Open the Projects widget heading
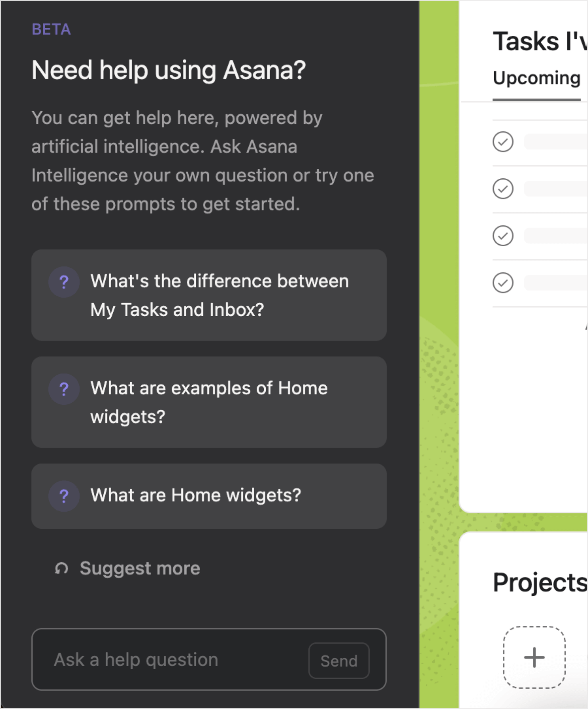This screenshot has height=709, width=588. 540,583
